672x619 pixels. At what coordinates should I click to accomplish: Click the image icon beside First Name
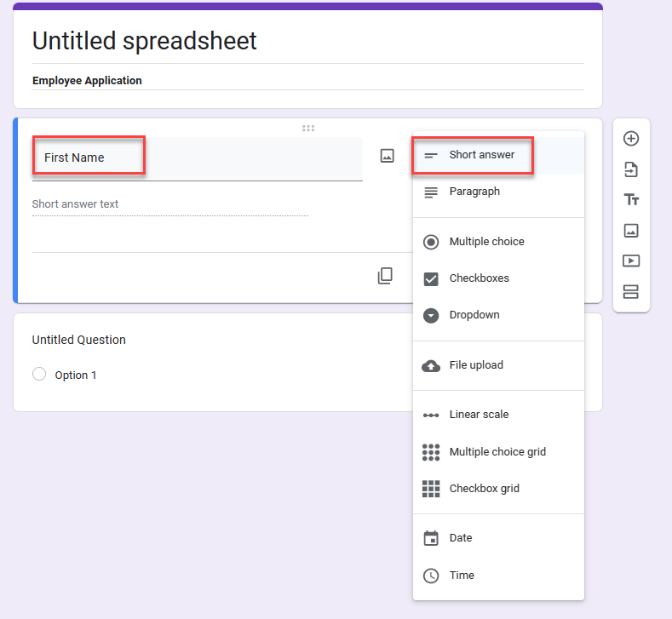(x=387, y=156)
